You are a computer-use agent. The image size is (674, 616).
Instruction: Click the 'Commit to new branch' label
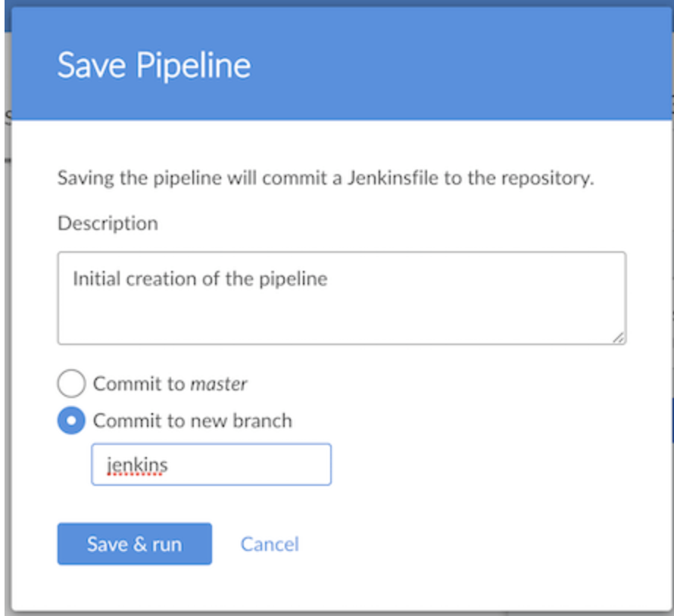tap(192, 421)
